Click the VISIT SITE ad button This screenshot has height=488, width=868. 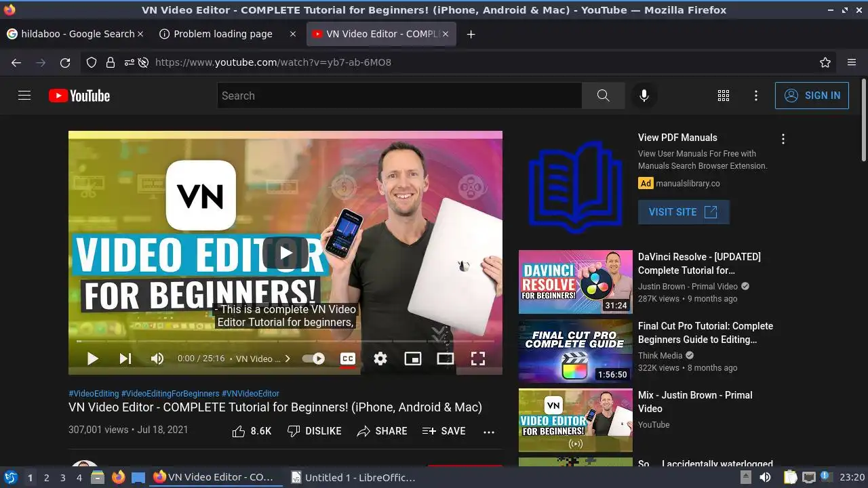click(x=684, y=212)
